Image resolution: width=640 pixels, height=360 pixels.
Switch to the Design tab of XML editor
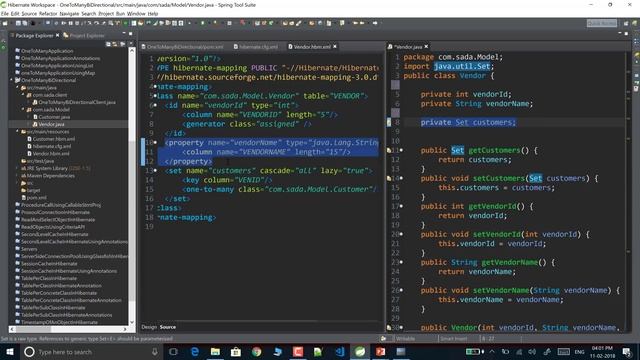[x=149, y=327]
